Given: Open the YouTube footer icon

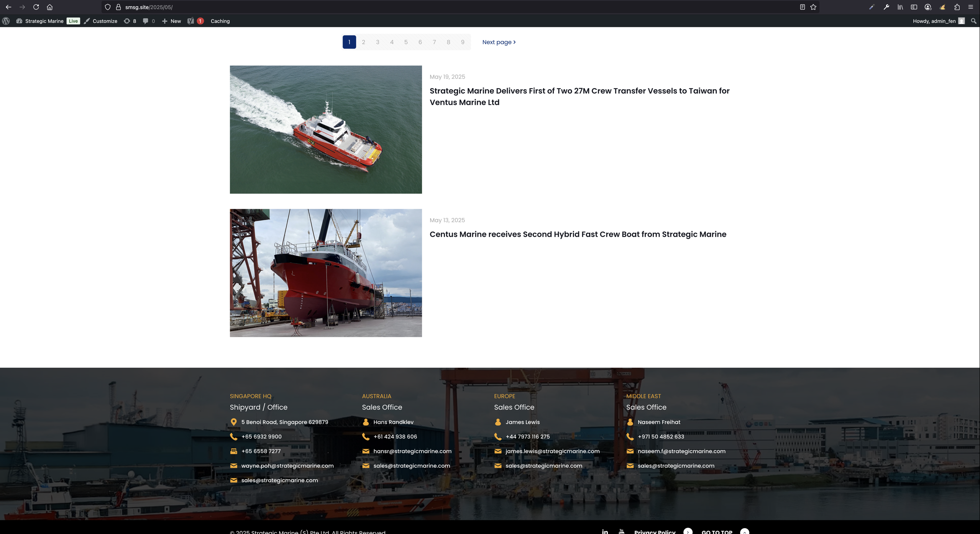Looking at the screenshot, I should [x=621, y=531].
